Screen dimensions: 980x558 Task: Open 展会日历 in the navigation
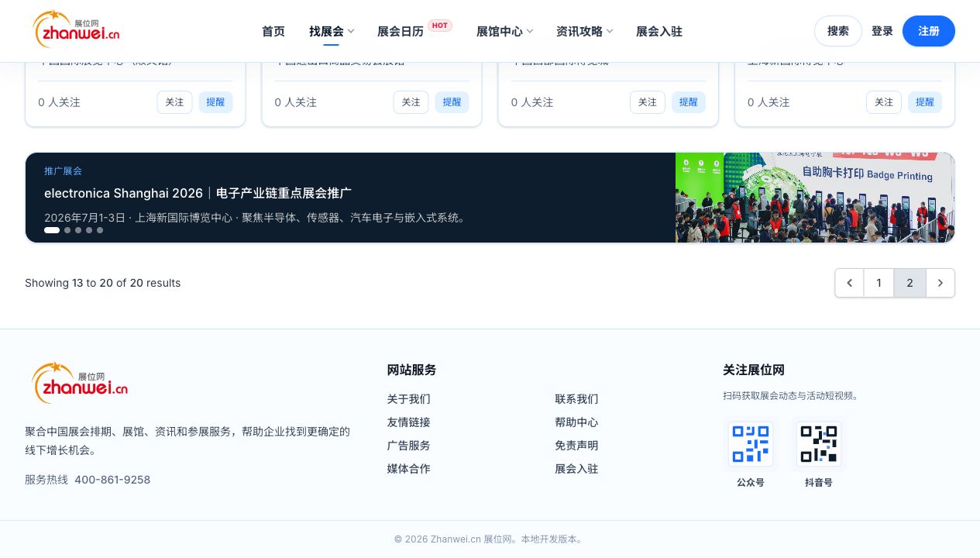pyautogui.click(x=401, y=31)
